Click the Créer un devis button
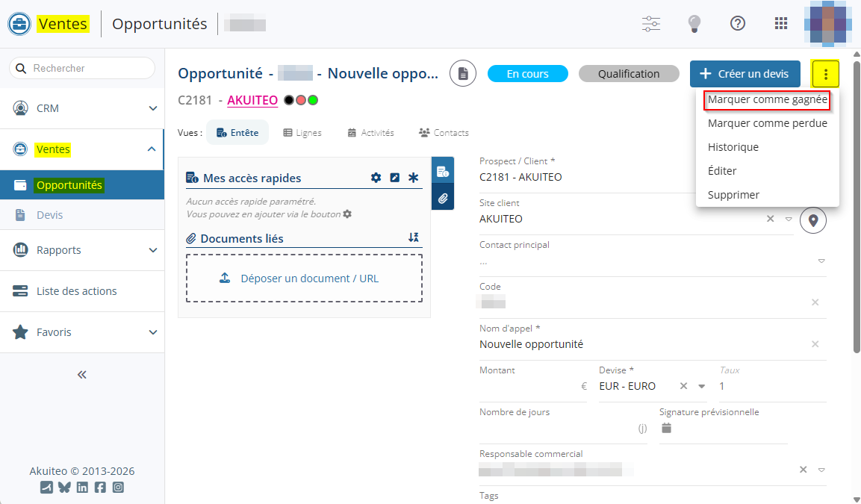Image resolution: width=861 pixels, height=504 pixels. [745, 74]
